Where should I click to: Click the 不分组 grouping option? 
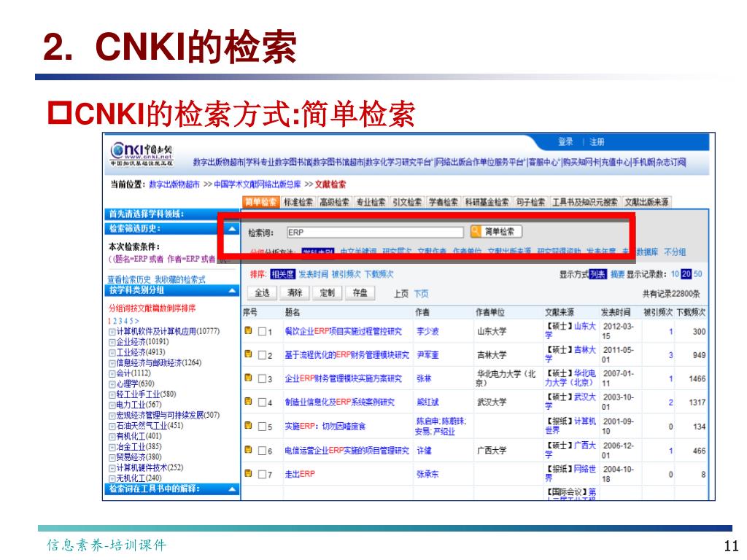tap(675, 252)
